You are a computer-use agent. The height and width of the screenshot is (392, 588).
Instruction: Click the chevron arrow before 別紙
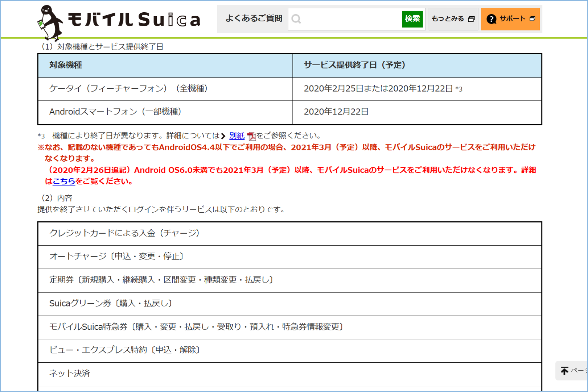(223, 136)
